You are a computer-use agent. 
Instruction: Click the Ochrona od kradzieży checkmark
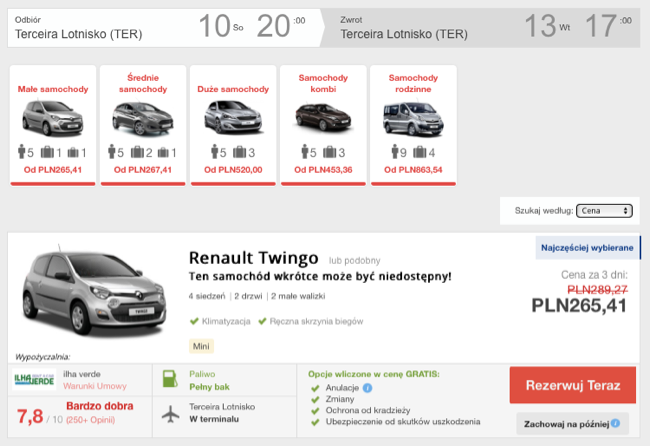317,410
